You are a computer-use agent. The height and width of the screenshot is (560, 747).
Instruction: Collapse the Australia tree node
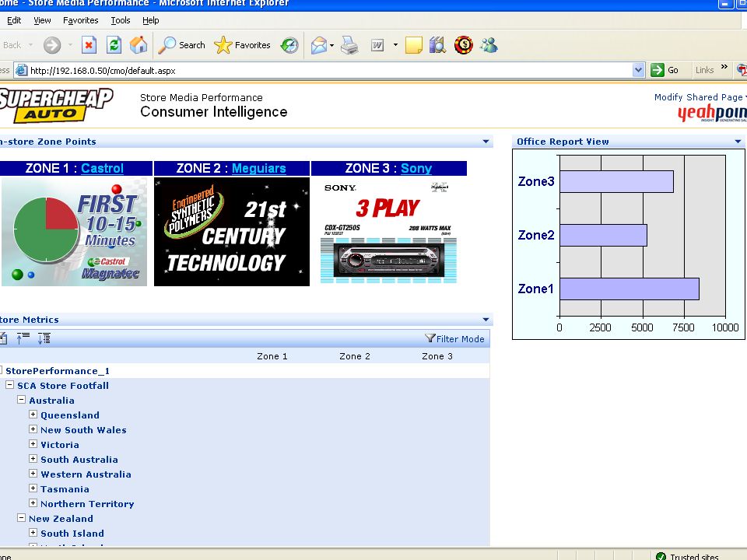21,400
